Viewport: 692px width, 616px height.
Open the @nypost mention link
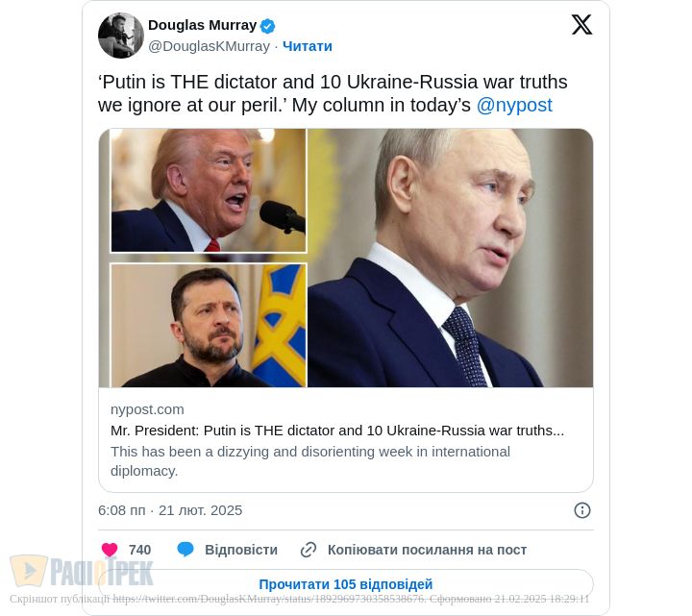(x=514, y=106)
